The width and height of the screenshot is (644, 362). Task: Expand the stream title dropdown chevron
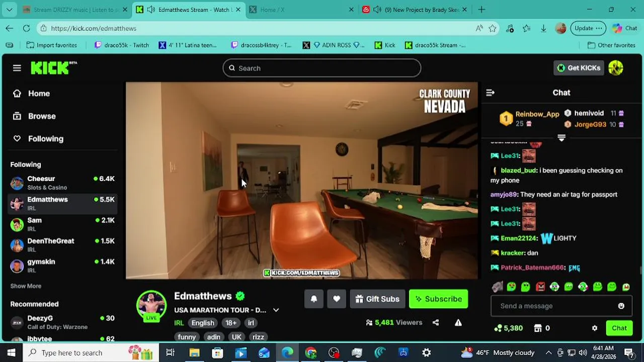276,310
